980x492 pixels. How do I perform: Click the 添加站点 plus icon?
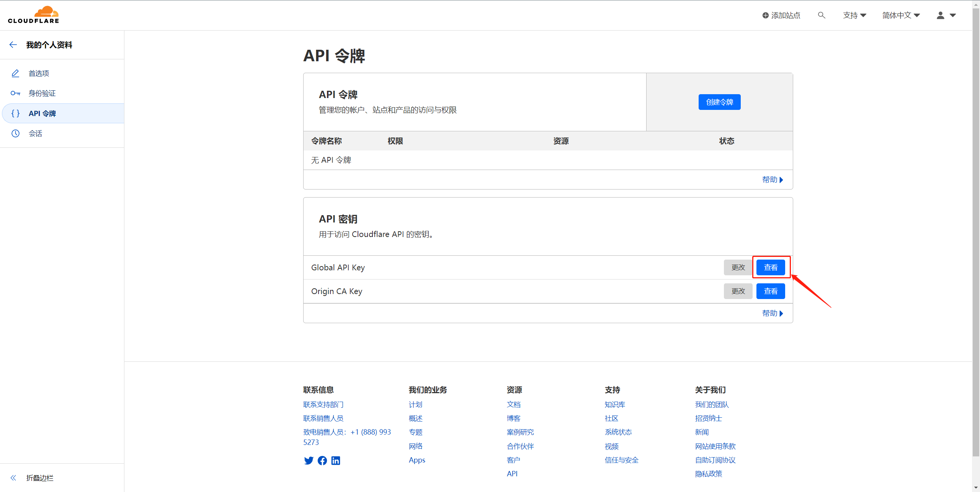click(765, 15)
